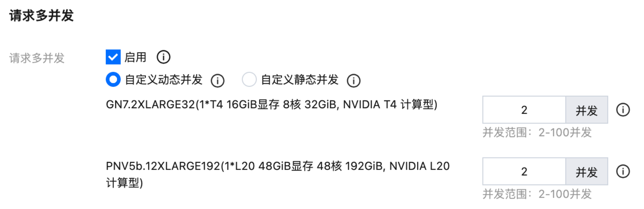Click info icon for PNV5b.12XLARGE192 concurrency
Image resolution: width=644 pixels, height=209 pixels.
623,171
